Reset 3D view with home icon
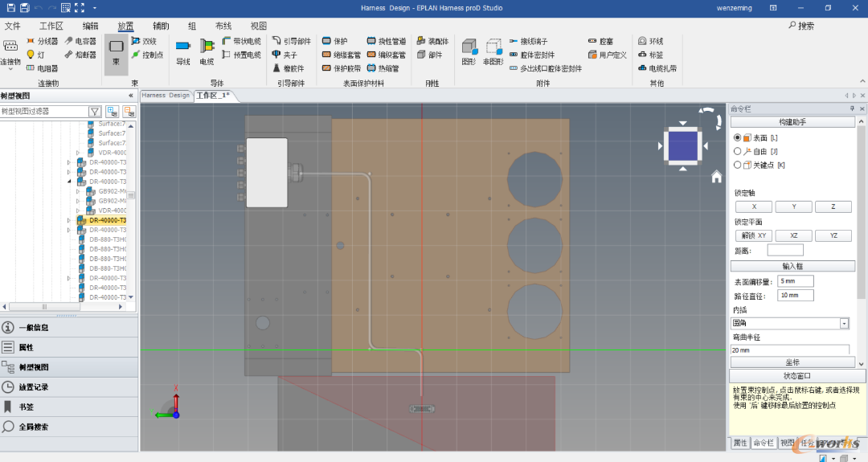 click(x=716, y=177)
